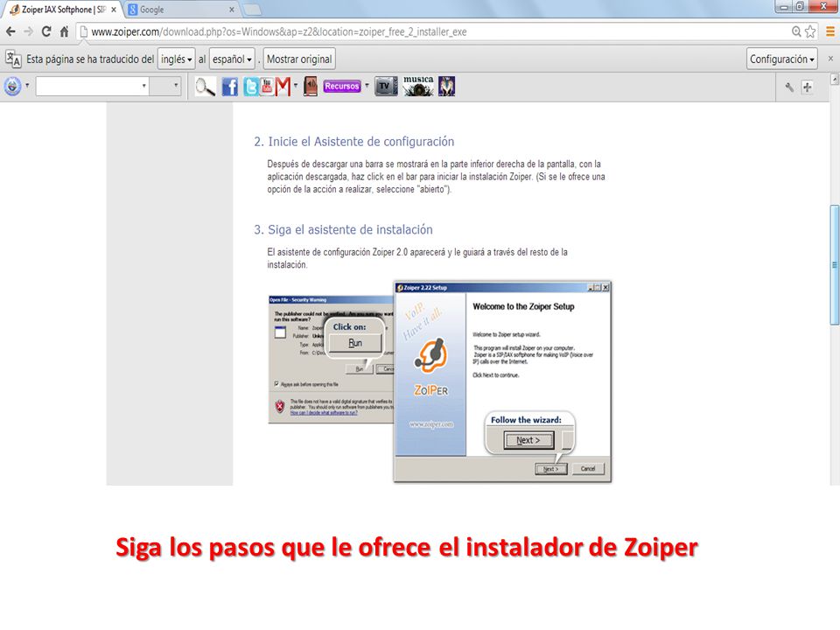
Task: Go back to the previous page
Action: (x=10, y=31)
